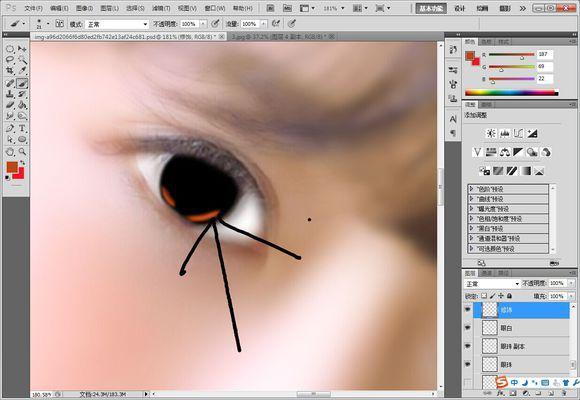The image size is (580, 400).
Task: Select the Eyedropper tool
Action: point(22,70)
